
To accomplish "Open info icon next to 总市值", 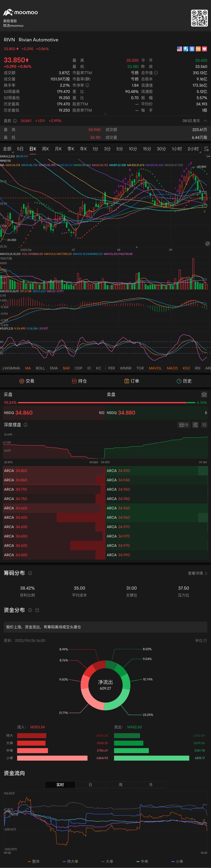I will (x=156, y=73).
